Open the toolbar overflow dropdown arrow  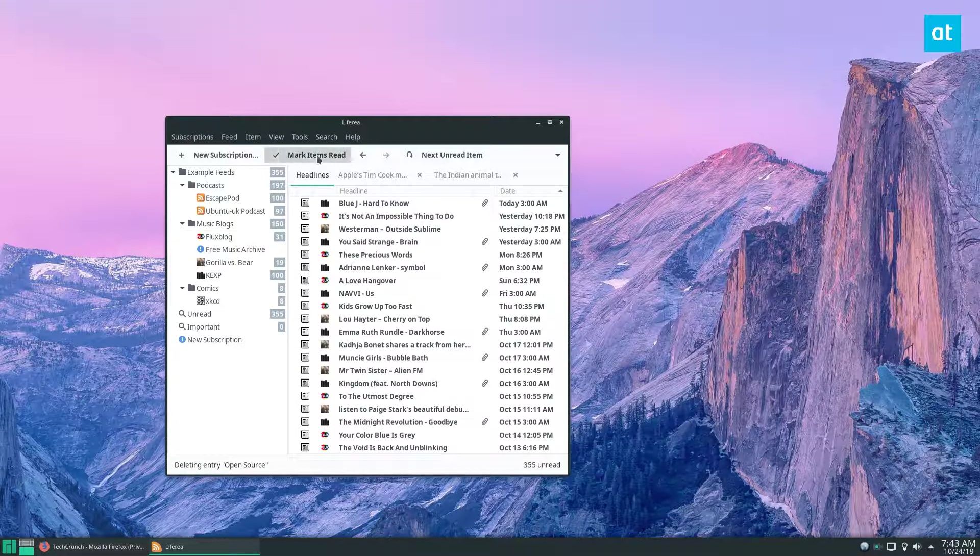557,155
